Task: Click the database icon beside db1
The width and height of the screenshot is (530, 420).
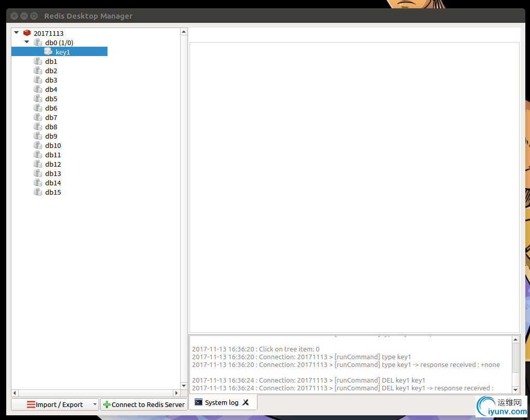Action: pos(37,61)
